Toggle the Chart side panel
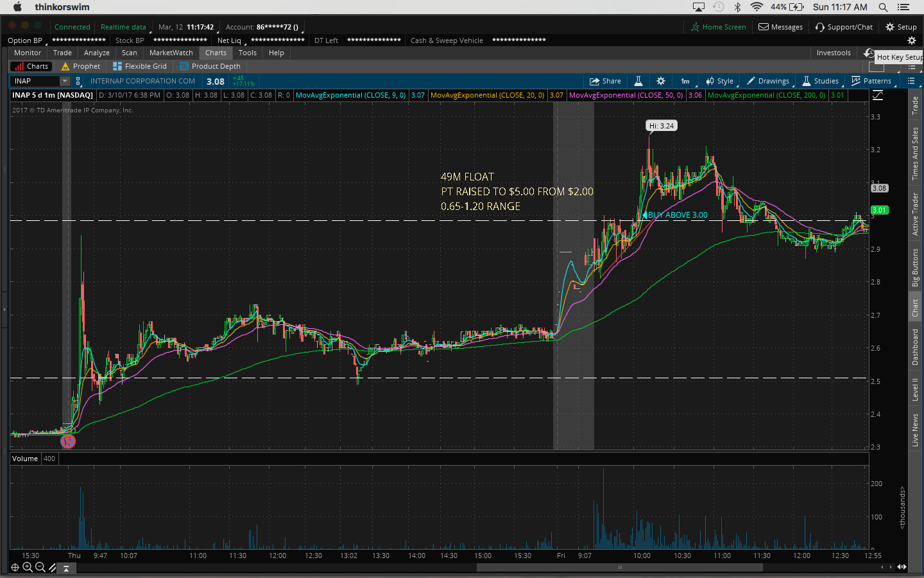924x578 pixels. 915,308
